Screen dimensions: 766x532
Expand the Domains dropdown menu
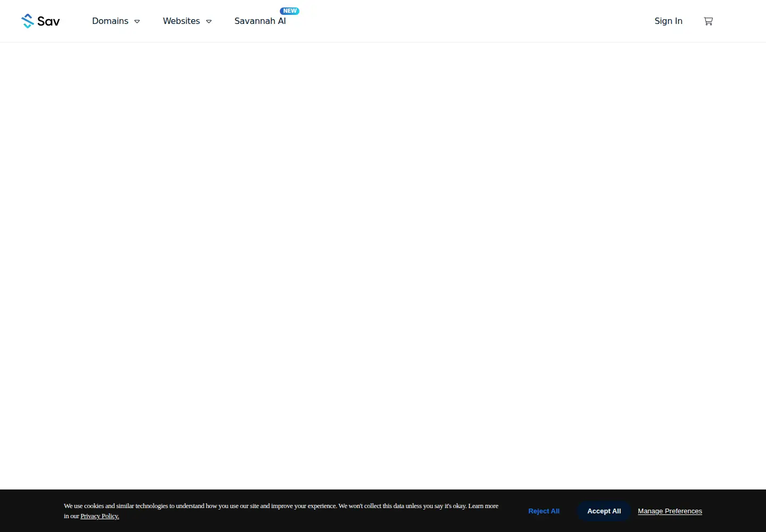pyautogui.click(x=116, y=21)
